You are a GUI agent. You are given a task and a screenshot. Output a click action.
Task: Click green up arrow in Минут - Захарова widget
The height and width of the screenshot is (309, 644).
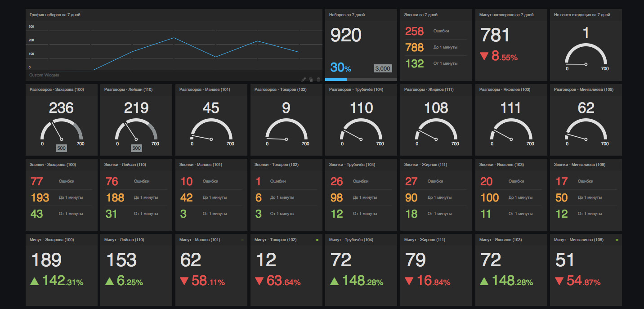(x=34, y=281)
